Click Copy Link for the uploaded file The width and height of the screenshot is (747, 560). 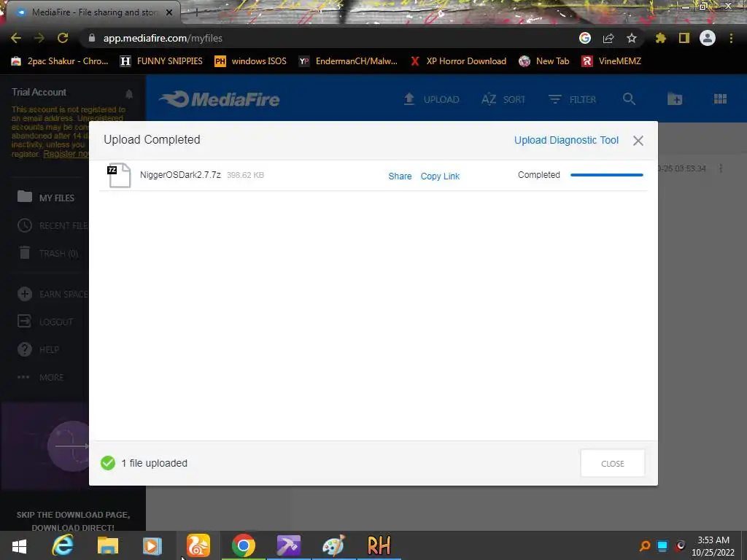[440, 176]
